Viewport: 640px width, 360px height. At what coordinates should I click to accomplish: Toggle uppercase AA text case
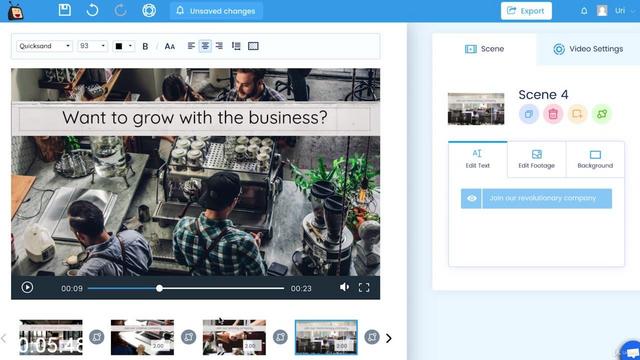pos(170,47)
